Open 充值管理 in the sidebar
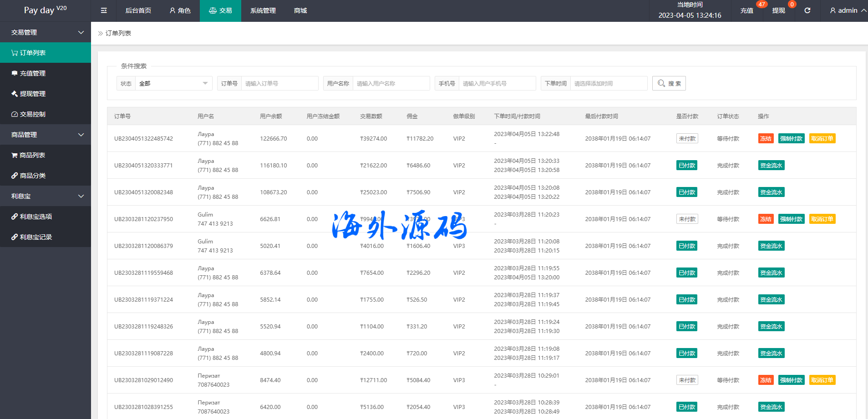This screenshot has height=419, width=868. pyautogui.click(x=46, y=73)
